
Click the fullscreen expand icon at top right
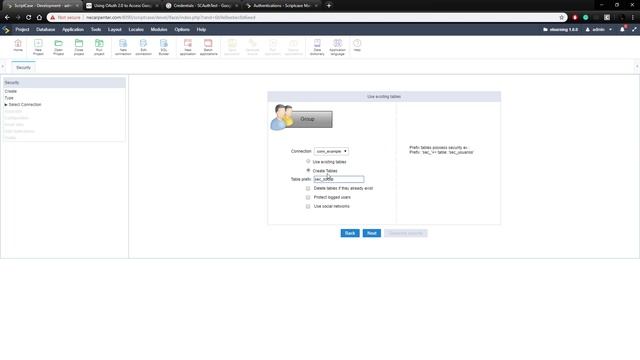(634, 29)
